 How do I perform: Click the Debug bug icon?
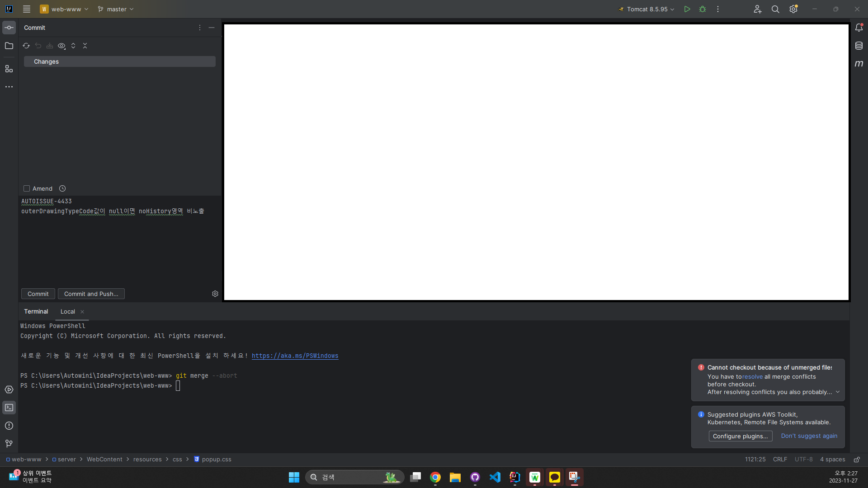[x=703, y=9]
